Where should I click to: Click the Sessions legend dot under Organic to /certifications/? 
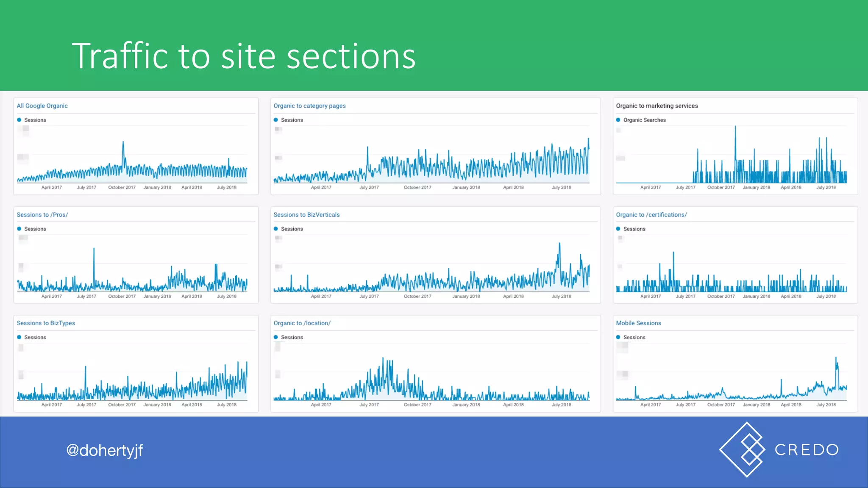click(618, 229)
